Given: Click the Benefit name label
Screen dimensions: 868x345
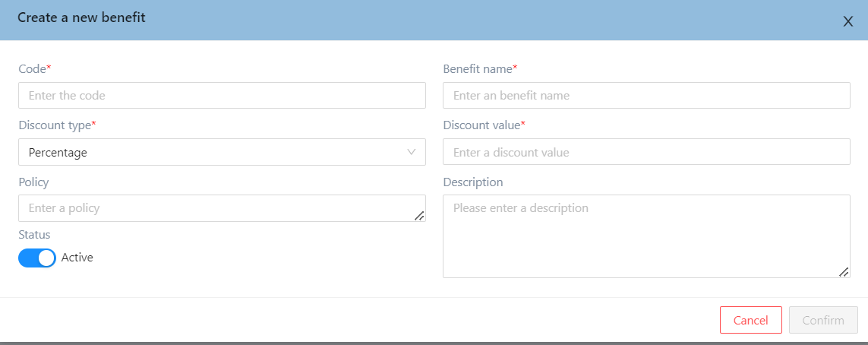Looking at the screenshot, I should (x=478, y=69).
